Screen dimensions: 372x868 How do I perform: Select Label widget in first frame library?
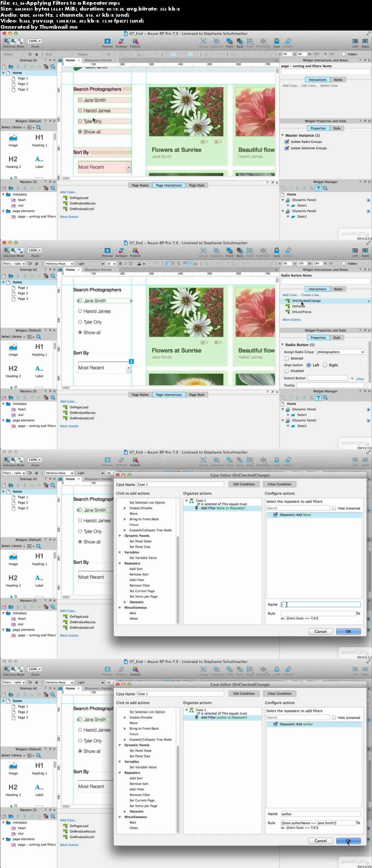[x=39, y=162]
